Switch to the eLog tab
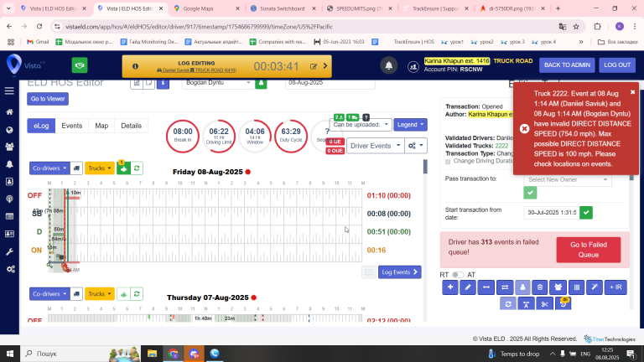 pyautogui.click(x=41, y=126)
